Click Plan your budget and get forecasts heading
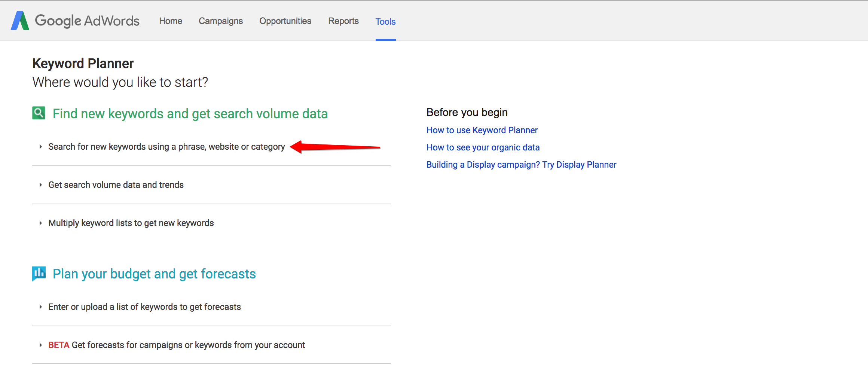This screenshot has width=868, height=366. [x=154, y=274]
